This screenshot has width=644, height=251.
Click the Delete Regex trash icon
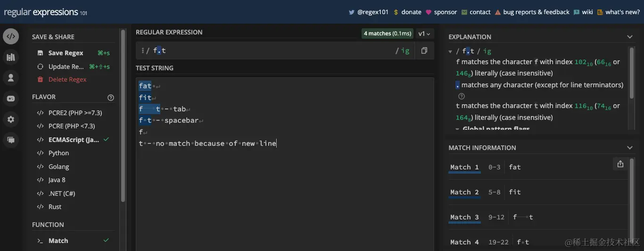point(40,79)
